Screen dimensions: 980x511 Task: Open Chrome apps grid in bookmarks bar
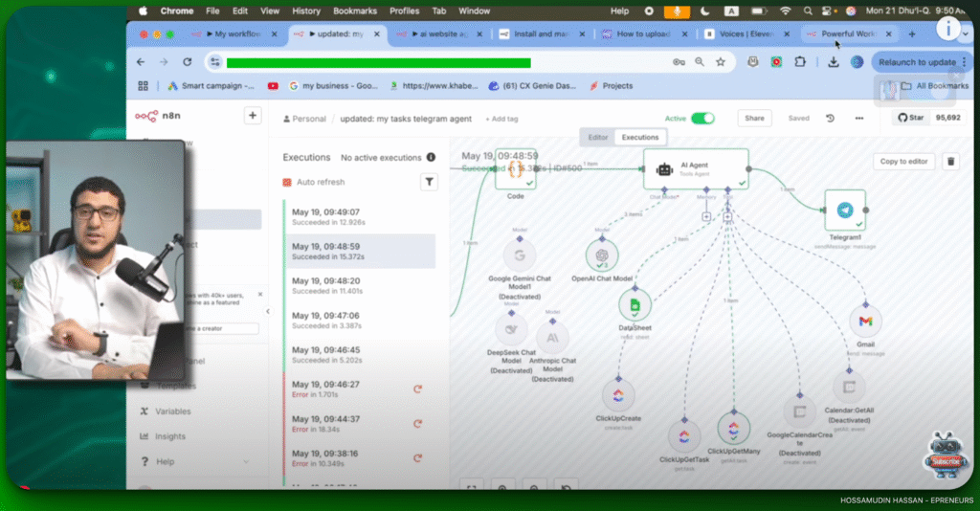tap(144, 85)
